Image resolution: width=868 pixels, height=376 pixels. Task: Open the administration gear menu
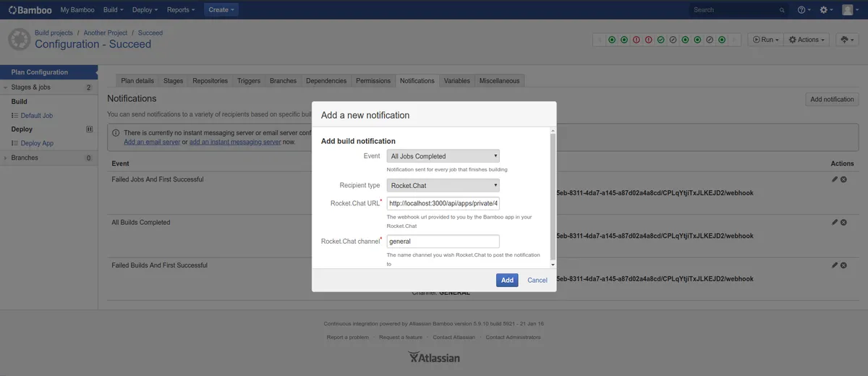tap(826, 10)
